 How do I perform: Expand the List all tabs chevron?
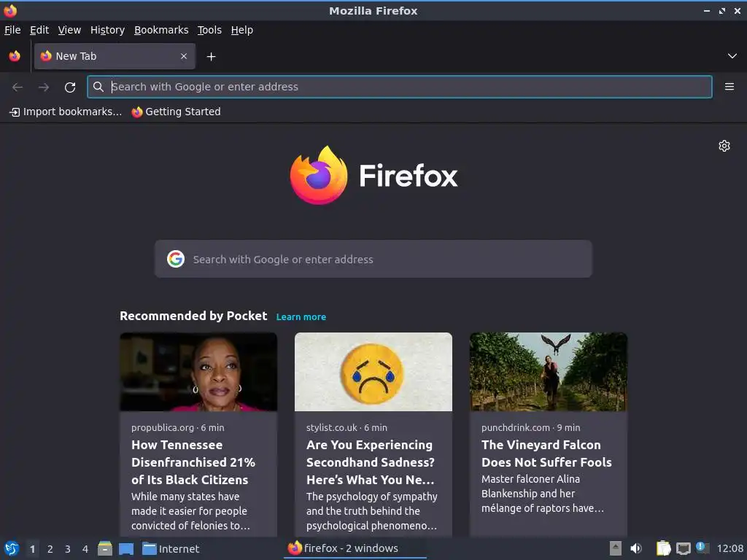(x=732, y=56)
